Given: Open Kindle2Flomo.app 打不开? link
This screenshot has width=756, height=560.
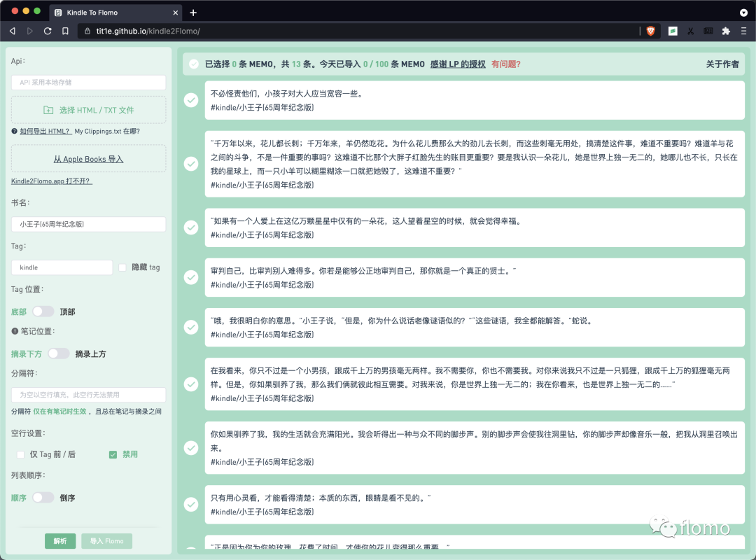Looking at the screenshot, I should [x=52, y=181].
